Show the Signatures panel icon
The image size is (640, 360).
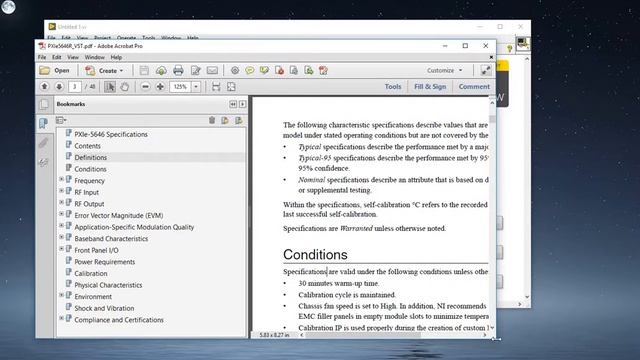coord(44,162)
